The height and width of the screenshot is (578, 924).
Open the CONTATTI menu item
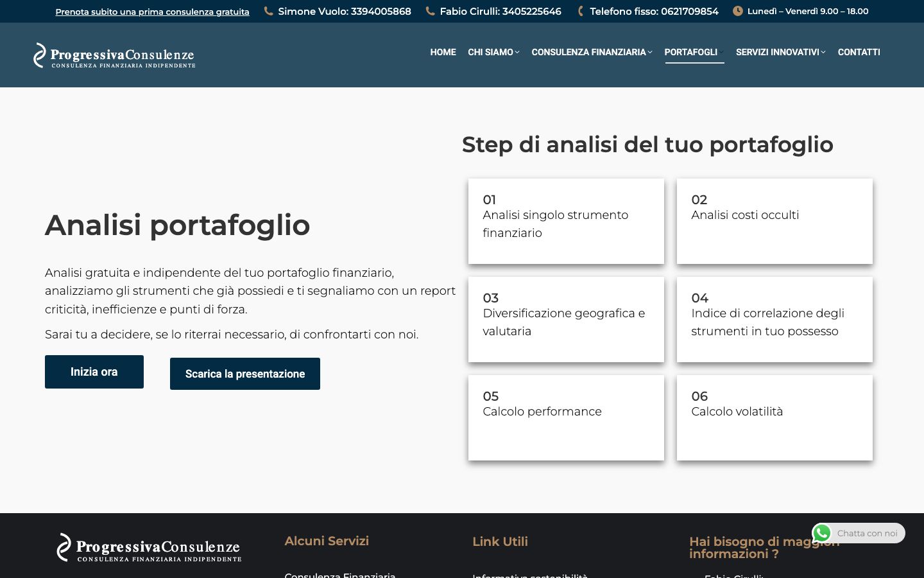pos(859,52)
